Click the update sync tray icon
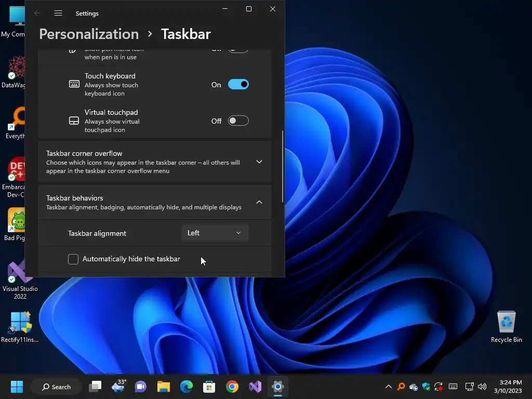Screen dimensions: 532x399 [x=438, y=387]
